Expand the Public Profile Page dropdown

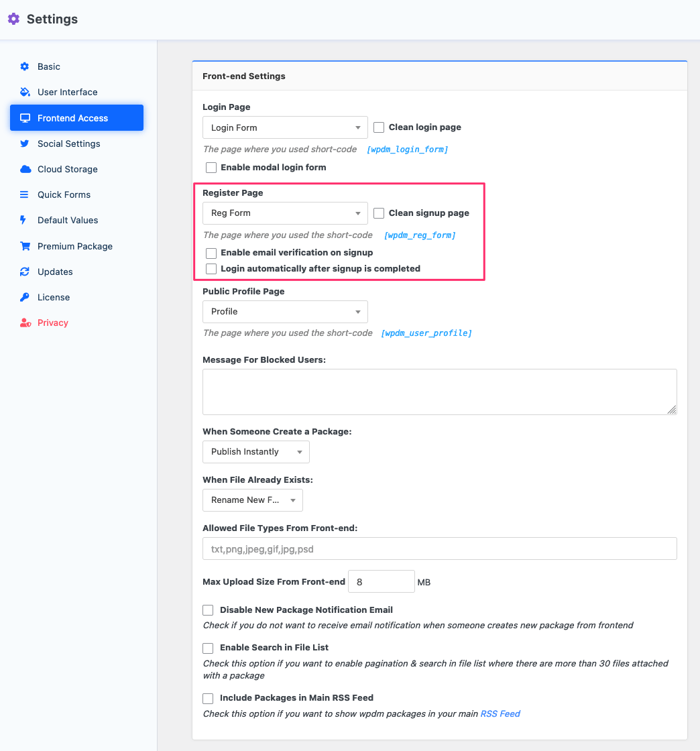tap(285, 312)
